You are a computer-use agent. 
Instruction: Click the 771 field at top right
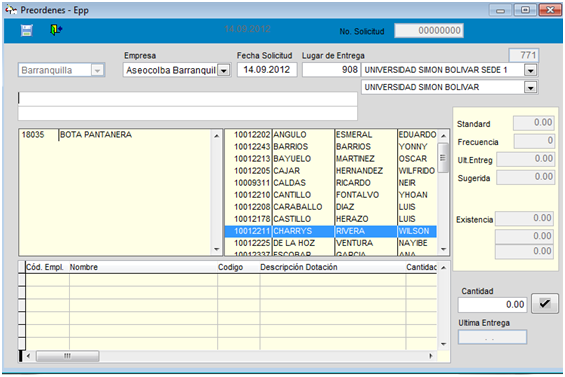click(x=524, y=56)
